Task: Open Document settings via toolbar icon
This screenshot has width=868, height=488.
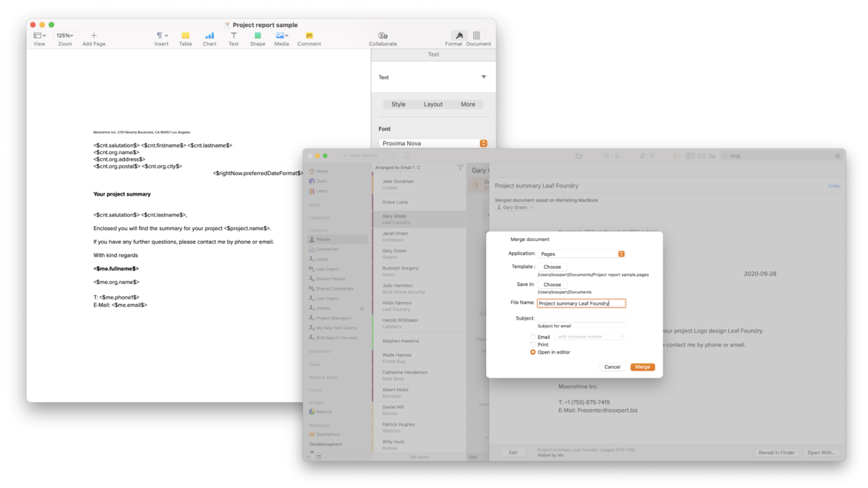Action: 478,35
